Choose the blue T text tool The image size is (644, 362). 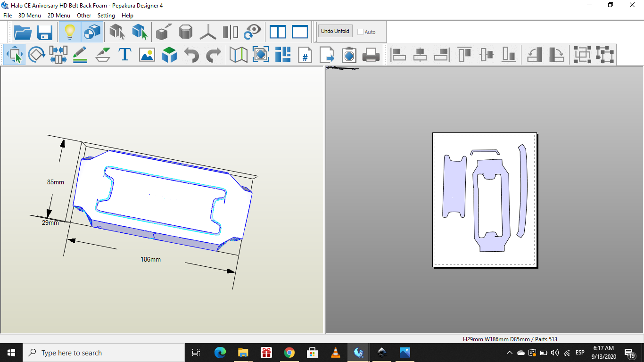click(x=124, y=55)
